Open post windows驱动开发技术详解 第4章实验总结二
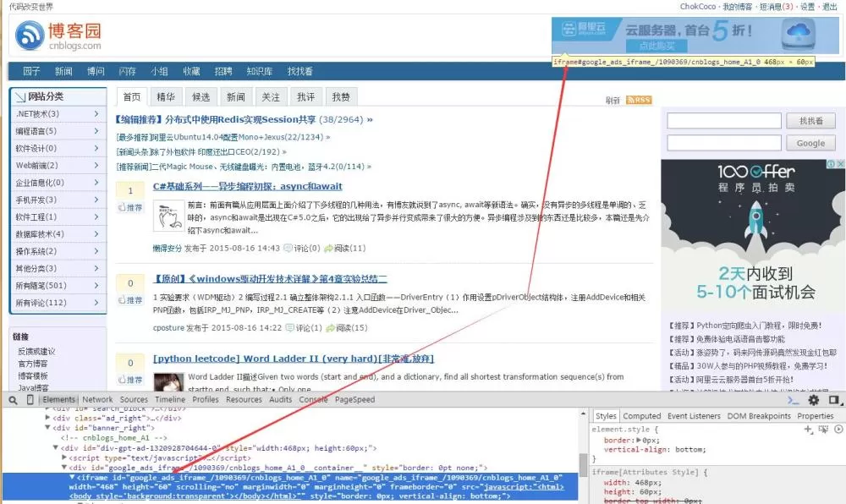Screen dimensions: 846x504 (270, 279)
